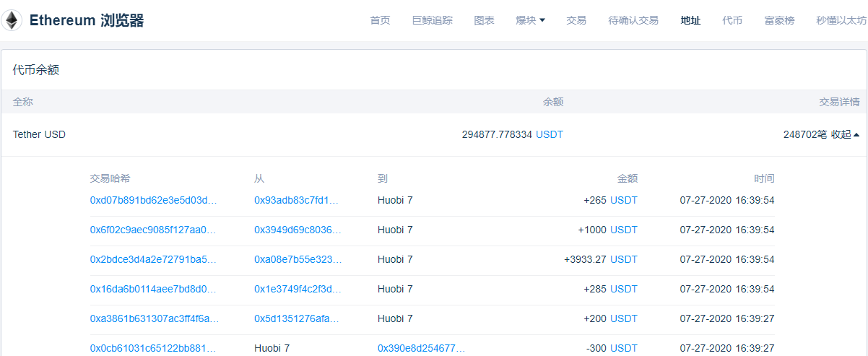The width and height of the screenshot is (868, 356).
Task: Select the Tether USD token name
Action: pyautogui.click(x=39, y=134)
